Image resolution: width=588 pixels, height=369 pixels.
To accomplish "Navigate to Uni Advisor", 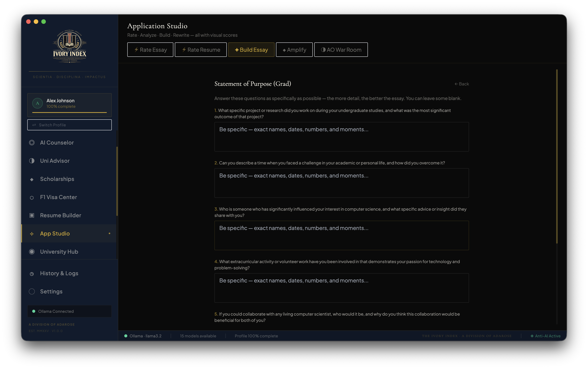I will [x=69, y=161].
